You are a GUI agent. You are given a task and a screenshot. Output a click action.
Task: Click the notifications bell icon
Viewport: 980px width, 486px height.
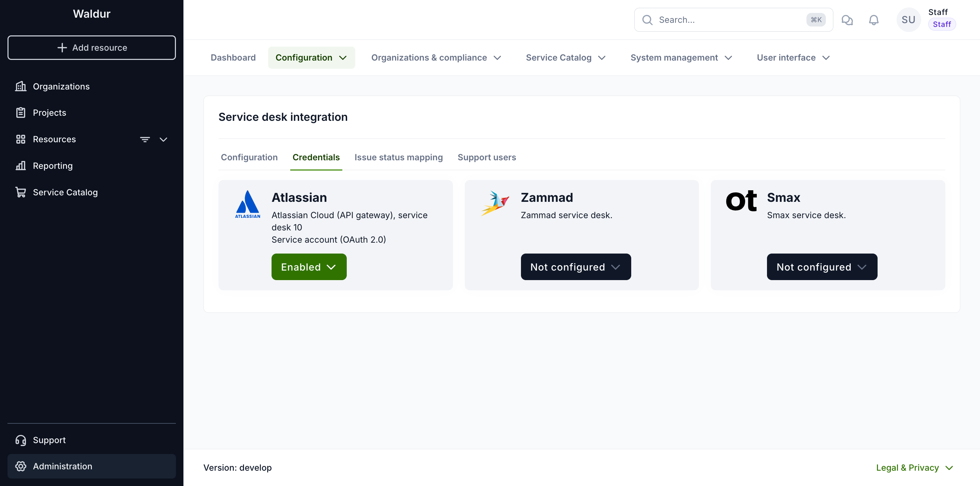873,20
